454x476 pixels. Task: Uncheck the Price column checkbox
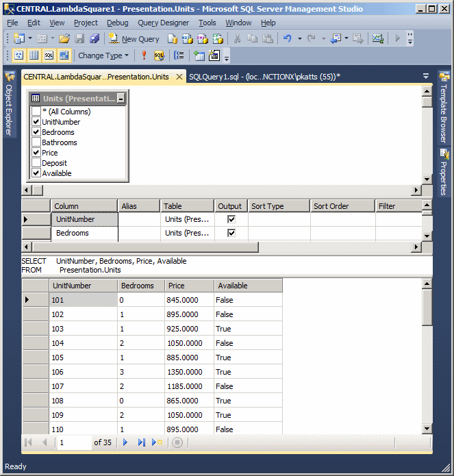36,153
